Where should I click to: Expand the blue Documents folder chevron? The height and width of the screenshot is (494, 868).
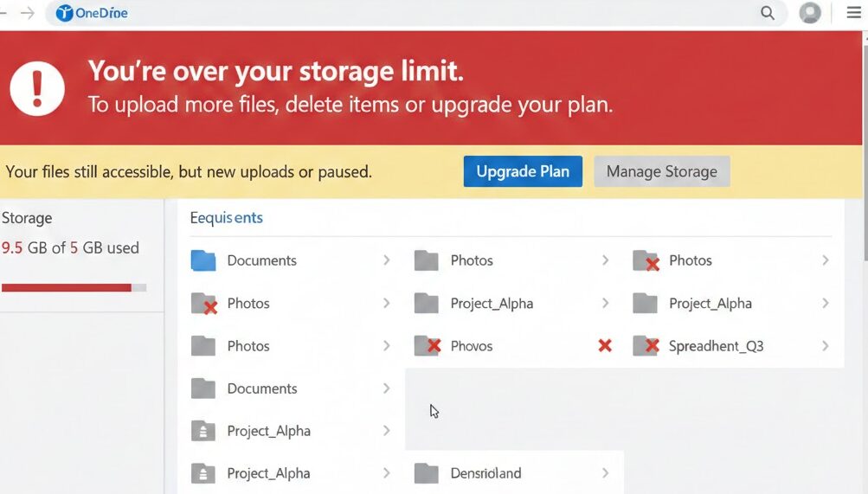click(x=386, y=260)
